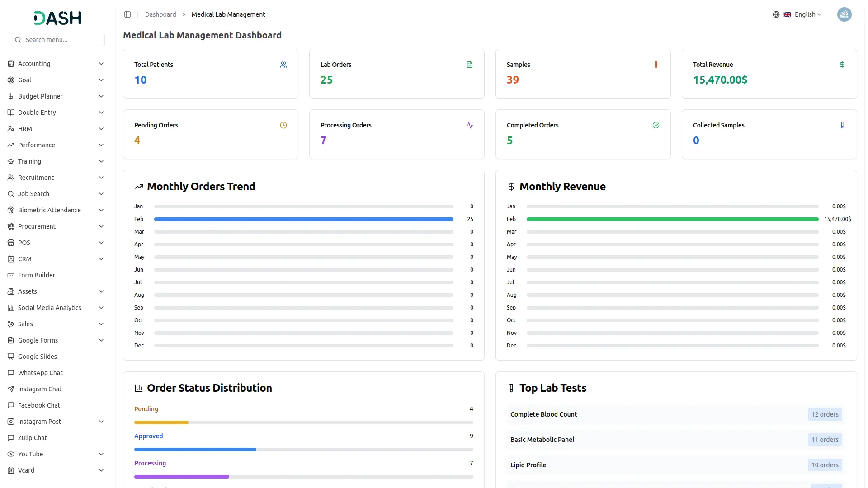Open WhatsApp Chat in sidebar
This screenshot has width=868, height=488.
point(40,373)
